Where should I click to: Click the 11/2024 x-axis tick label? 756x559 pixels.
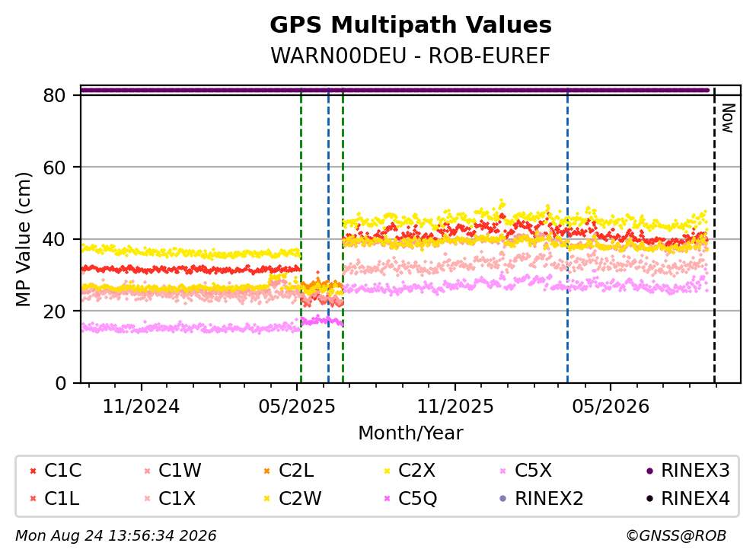(x=141, y=407)
